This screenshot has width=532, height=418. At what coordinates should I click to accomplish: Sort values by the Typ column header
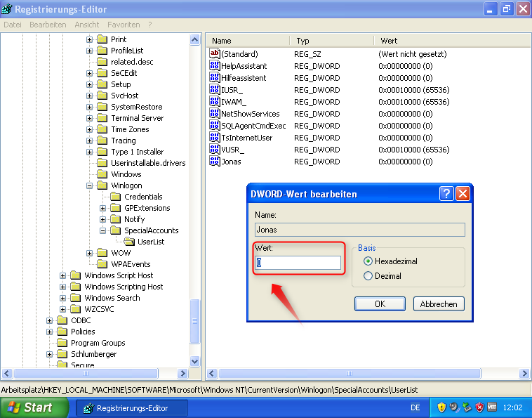point(332,41)
